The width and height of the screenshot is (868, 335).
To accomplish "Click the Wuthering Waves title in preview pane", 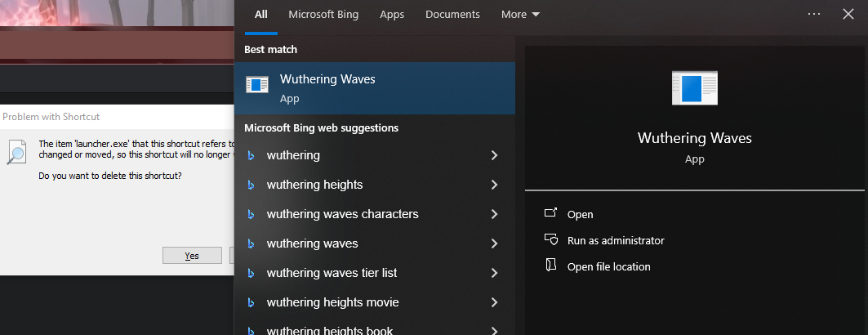I will coord(695,138).
